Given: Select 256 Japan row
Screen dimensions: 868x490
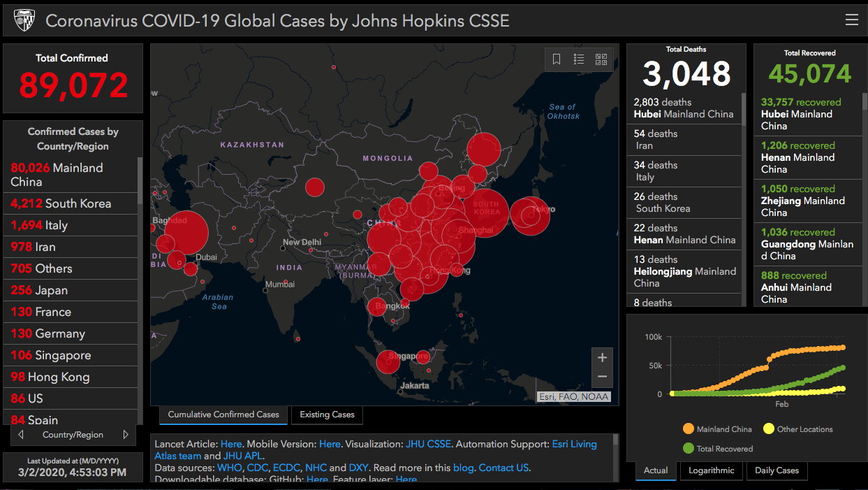Looking at the screenshot, I should (x=71, y=290).
